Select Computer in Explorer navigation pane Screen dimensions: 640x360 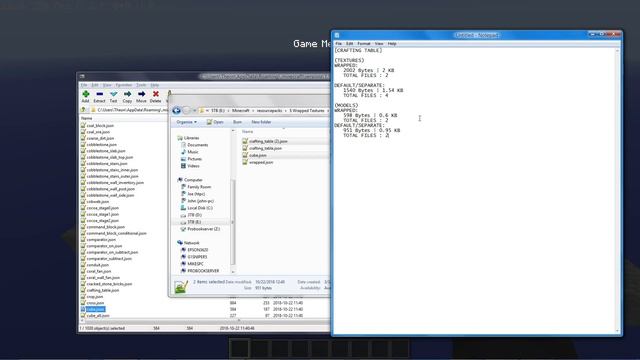190,180
